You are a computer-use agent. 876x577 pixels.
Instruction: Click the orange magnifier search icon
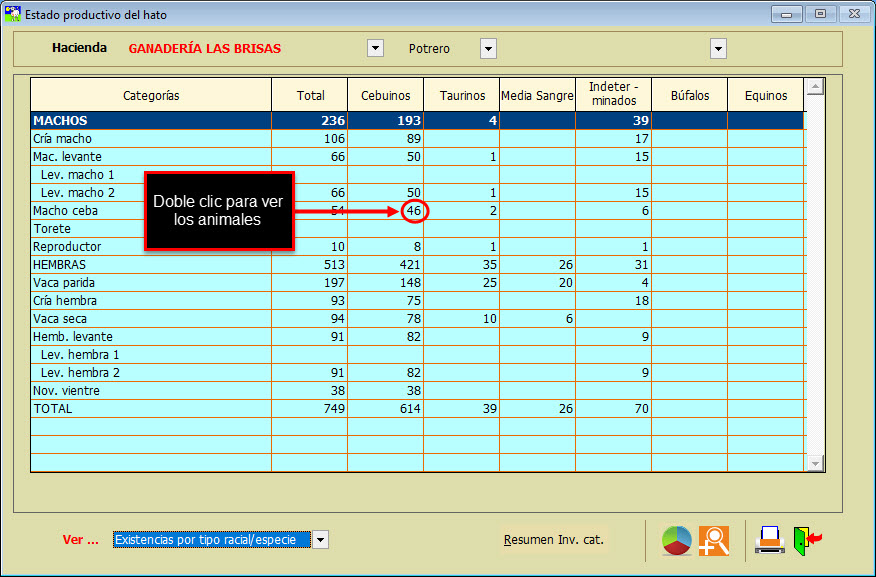click(714, 540)
